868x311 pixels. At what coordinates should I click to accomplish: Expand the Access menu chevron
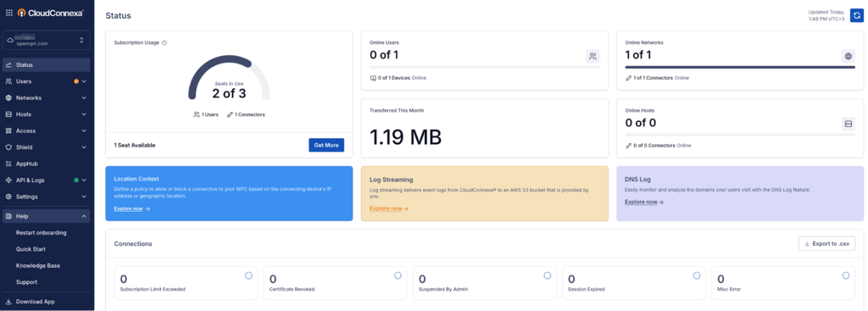coord(84,131)
